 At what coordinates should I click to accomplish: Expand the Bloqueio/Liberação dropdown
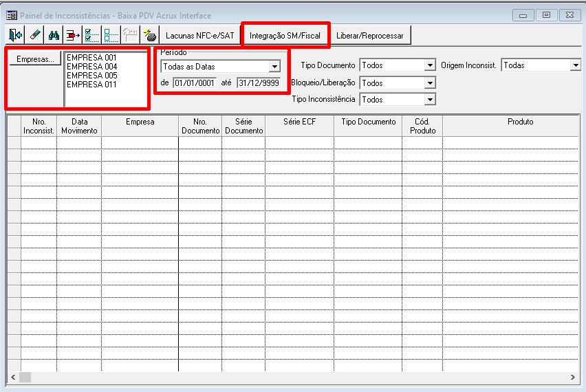click(430, 83)
